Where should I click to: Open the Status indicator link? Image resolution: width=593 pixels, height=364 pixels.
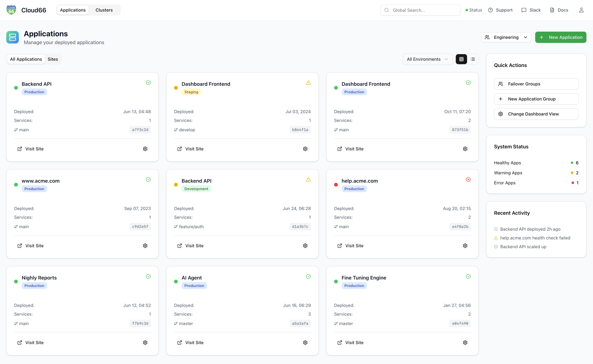[x=473, y=10]
